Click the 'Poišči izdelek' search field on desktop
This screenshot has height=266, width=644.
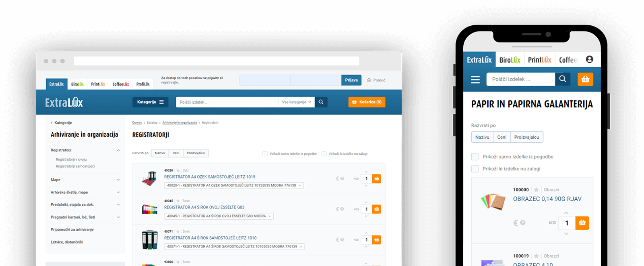227,102
